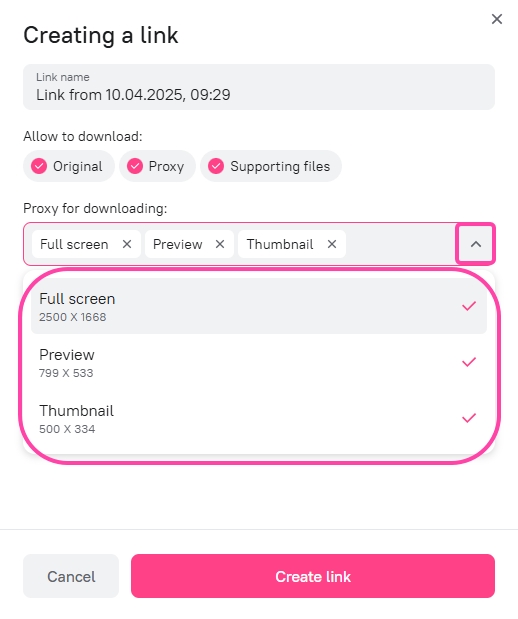Toggle the Original download option
This screenshot has height=619, width=518.
[x=69, y=166]
